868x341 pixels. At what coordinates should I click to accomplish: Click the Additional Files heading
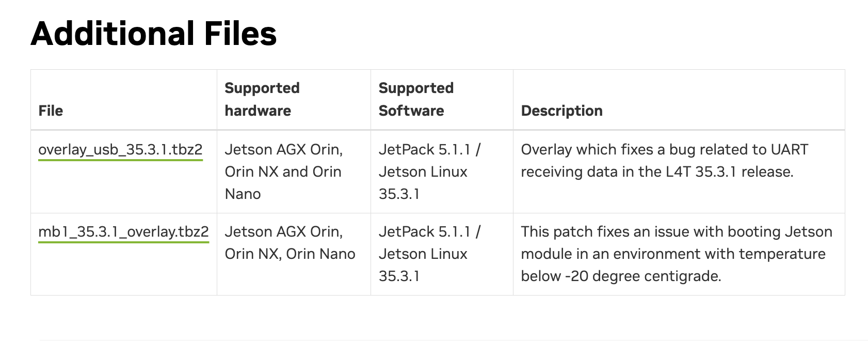click(154, 34)
